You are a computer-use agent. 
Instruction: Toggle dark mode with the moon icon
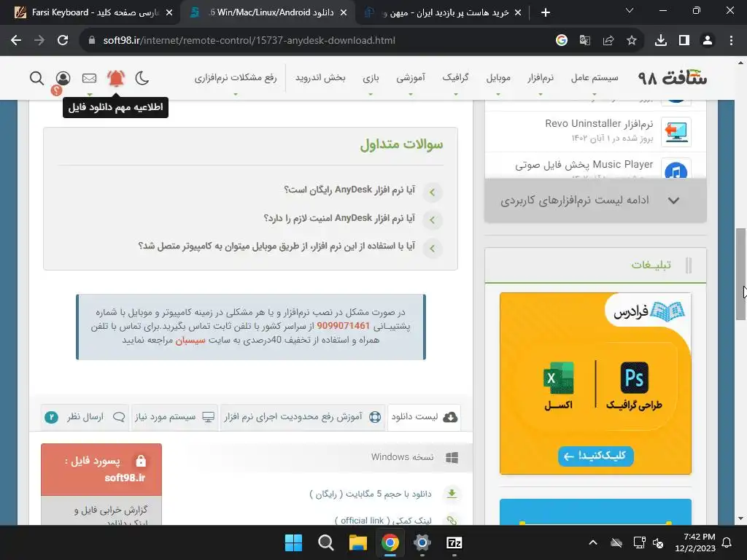point(142,77)
